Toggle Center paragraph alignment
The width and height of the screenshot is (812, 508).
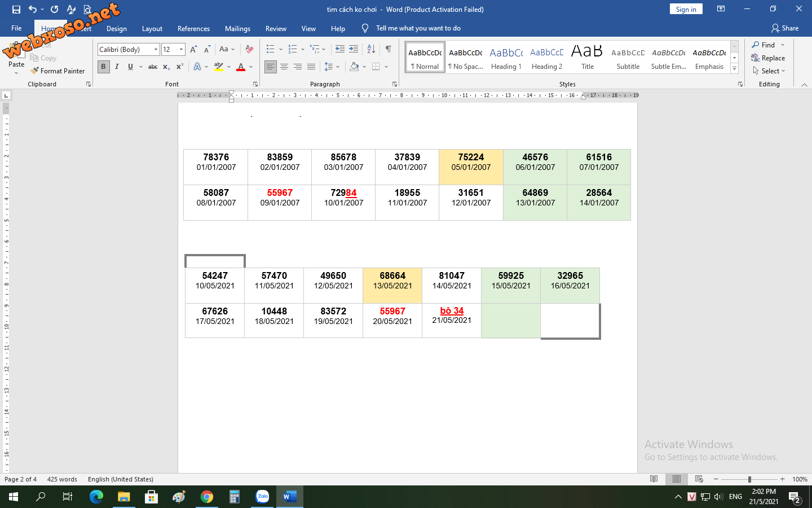coord(284,67)
